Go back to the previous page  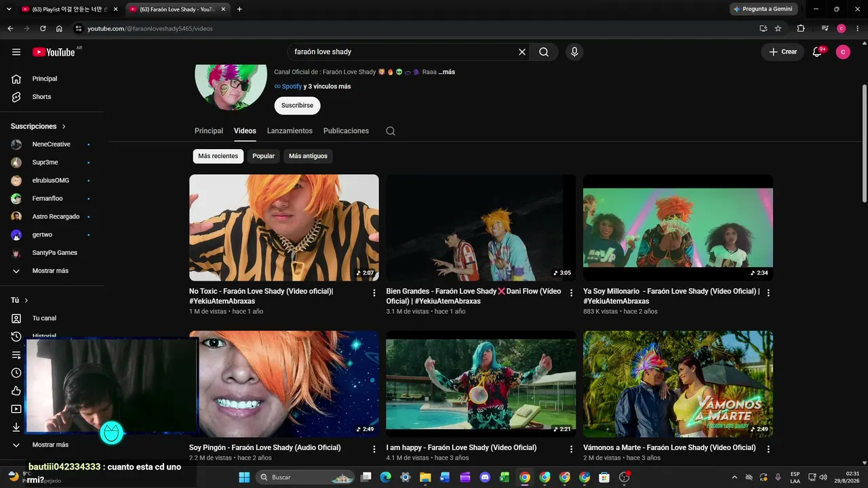pos(10,28)
